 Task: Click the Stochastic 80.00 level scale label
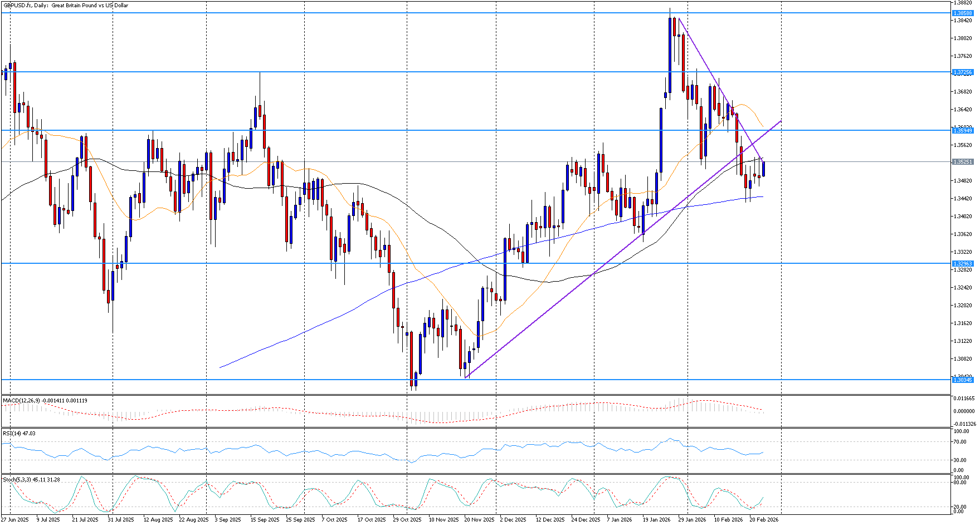[960, 483]
